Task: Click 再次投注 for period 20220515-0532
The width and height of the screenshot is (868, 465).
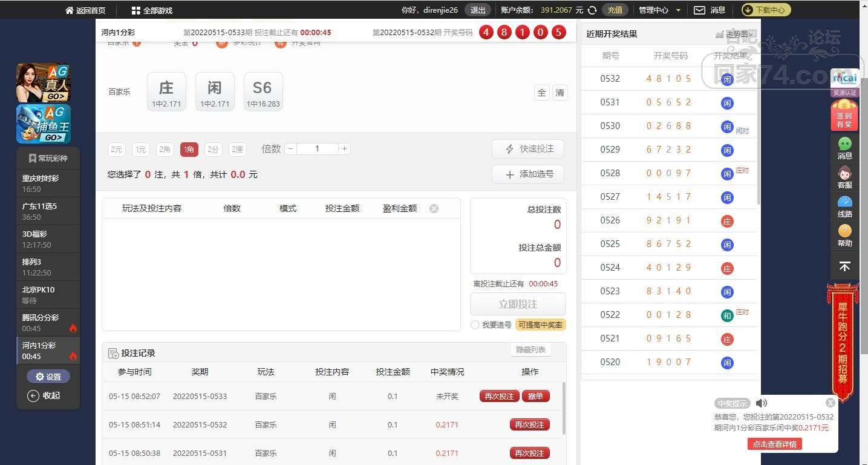Action: click(x=529, y=425)
